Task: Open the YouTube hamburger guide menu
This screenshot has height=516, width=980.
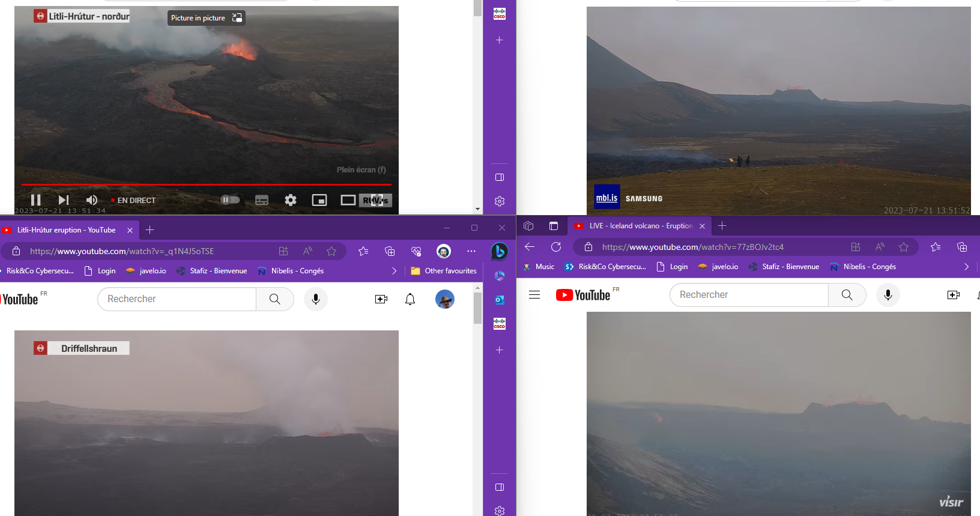Action: coord(534,295)
